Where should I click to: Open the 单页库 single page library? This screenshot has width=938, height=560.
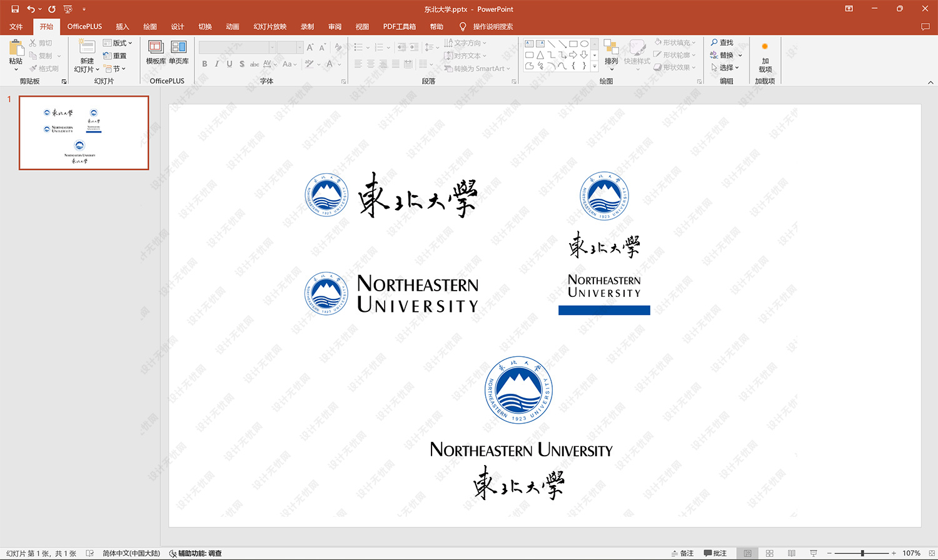(x=179, y=52)
